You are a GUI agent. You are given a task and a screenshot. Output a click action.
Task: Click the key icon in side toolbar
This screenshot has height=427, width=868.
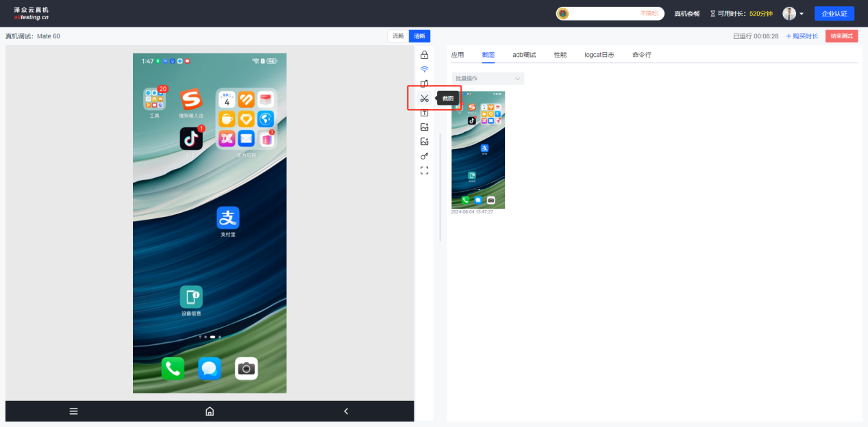coord(424,156)
